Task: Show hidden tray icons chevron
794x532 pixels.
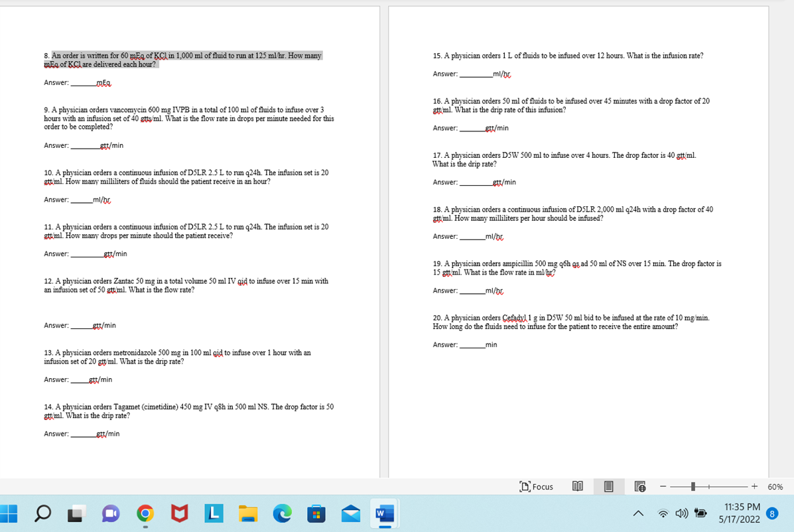Action: 638,513
